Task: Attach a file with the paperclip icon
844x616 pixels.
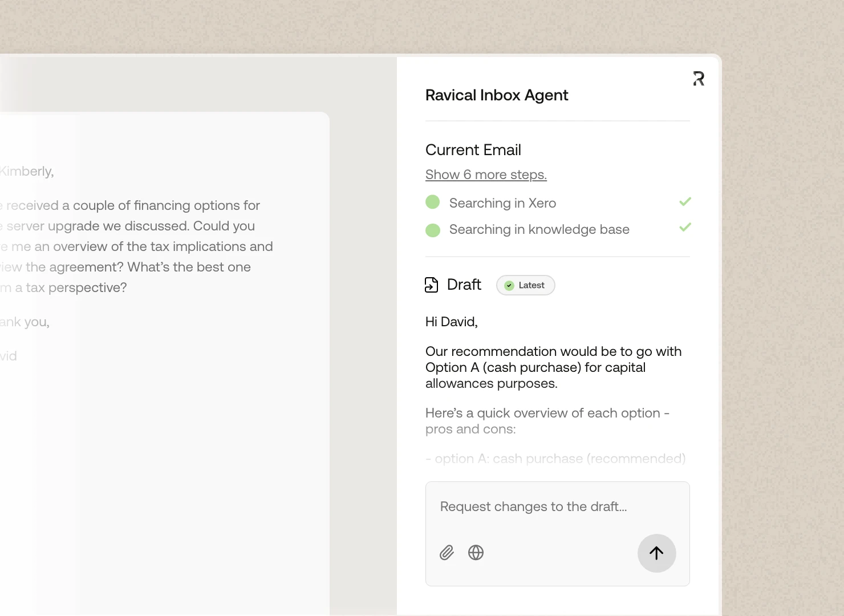Action: (x=447, y=553)
